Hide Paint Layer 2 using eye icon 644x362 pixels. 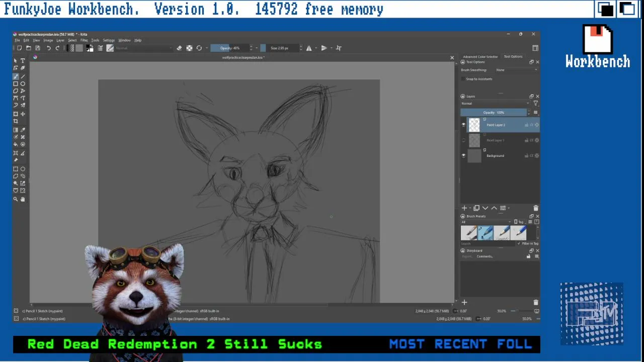[464, 125]
